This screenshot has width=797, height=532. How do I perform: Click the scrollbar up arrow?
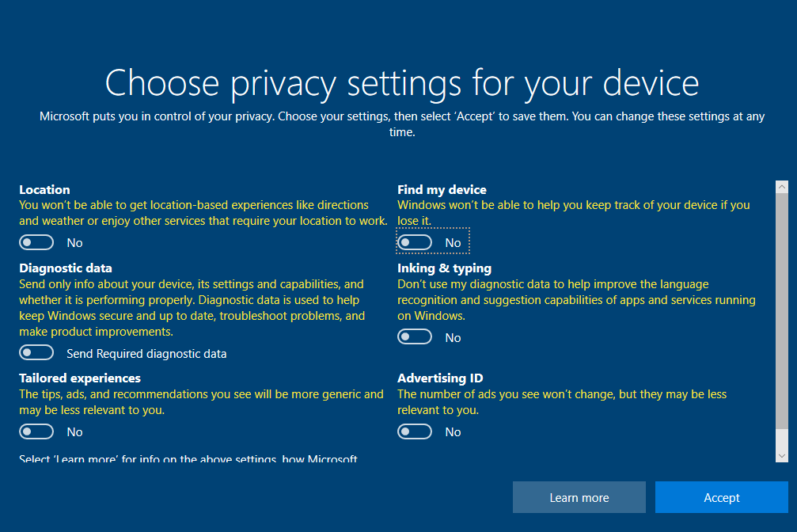pos(782,187)
